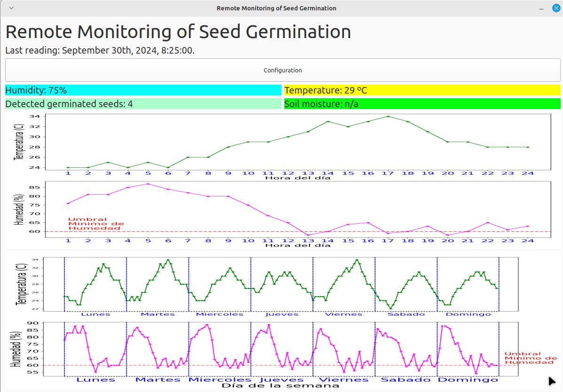Click the hourly temperature peak at hour 17
The height and width of the screenshot is (392, 563).
388,116
